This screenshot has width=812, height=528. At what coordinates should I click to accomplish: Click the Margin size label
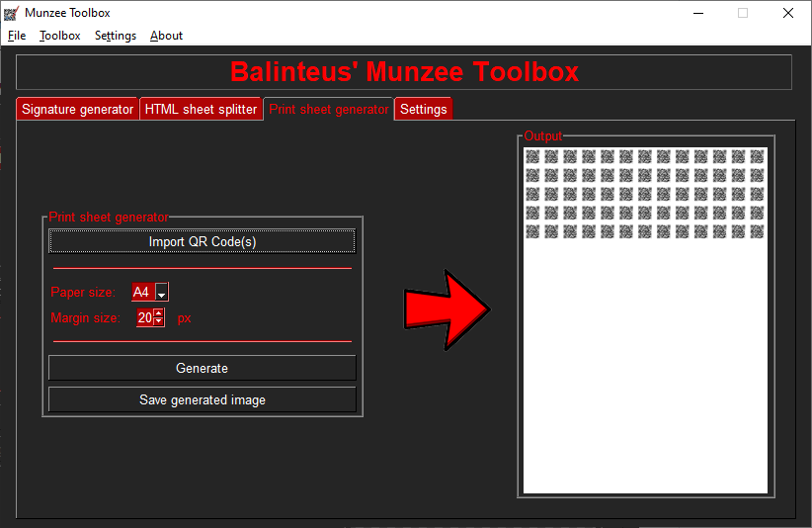click(85, 317)
